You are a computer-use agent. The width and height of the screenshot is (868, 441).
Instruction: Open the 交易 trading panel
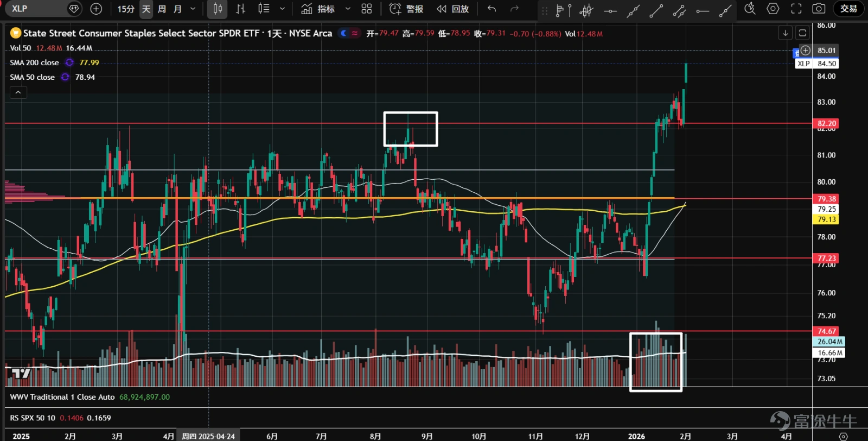[848, 9]
